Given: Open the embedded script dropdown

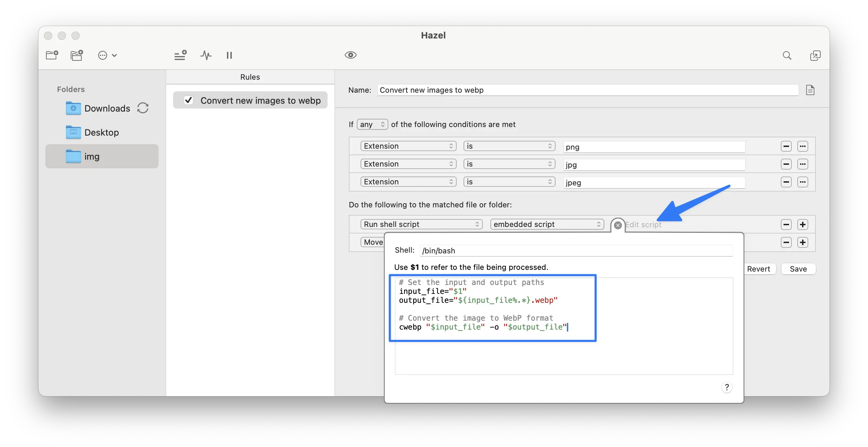Looking at the screenshot, I should pos(547,224).
